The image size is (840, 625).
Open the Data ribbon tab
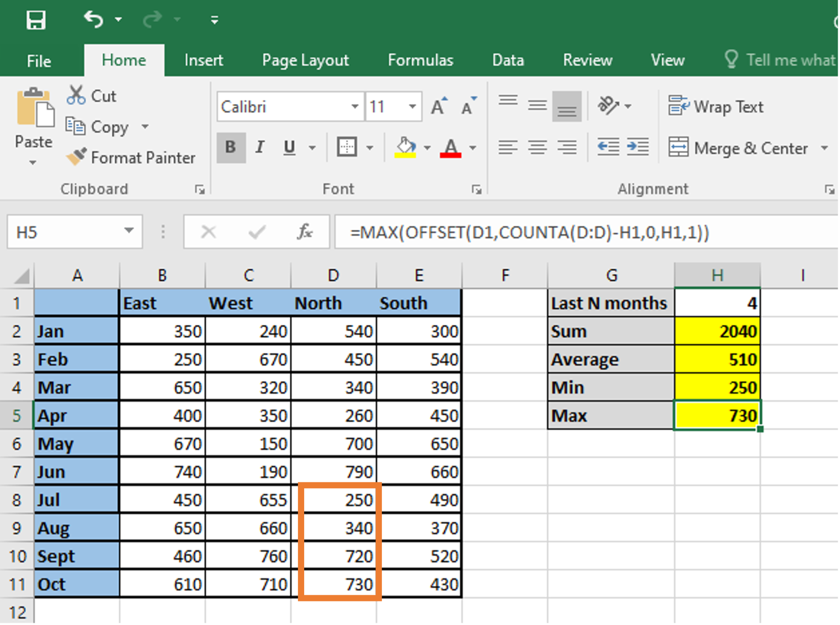pyautogui.click(x=508, y=60)
